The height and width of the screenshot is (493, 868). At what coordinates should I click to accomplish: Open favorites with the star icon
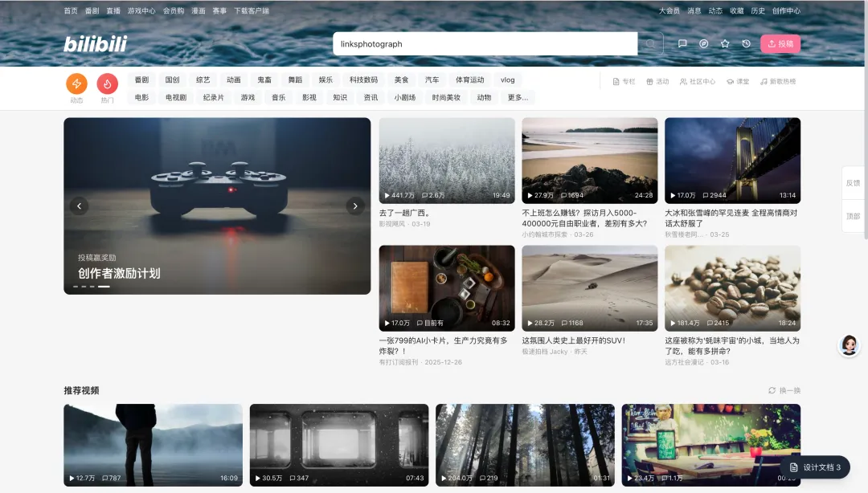(x=725, y=44)
